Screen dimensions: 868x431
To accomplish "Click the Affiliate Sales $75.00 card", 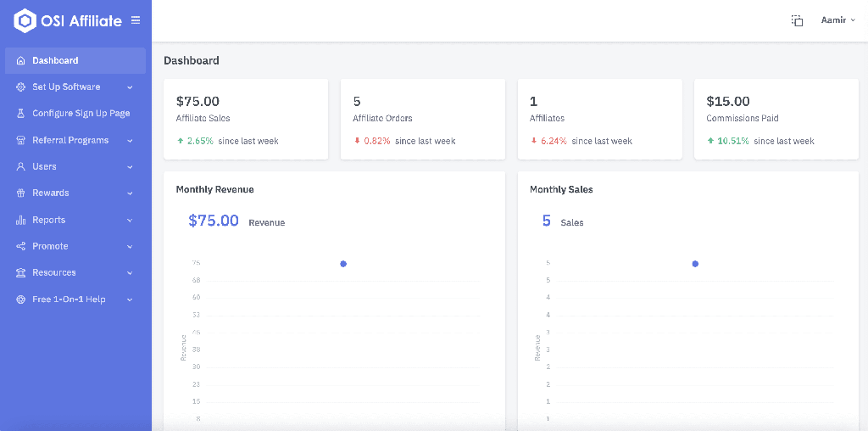I will (x=246, y=120).
